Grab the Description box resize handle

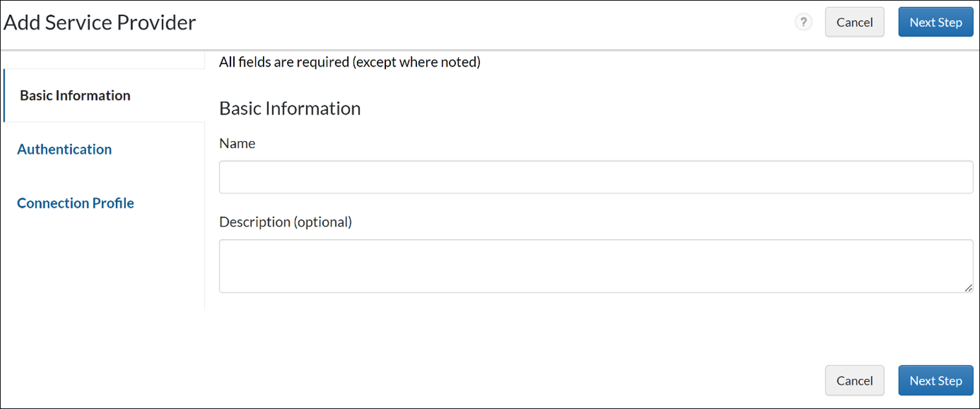tap(968, 288)
